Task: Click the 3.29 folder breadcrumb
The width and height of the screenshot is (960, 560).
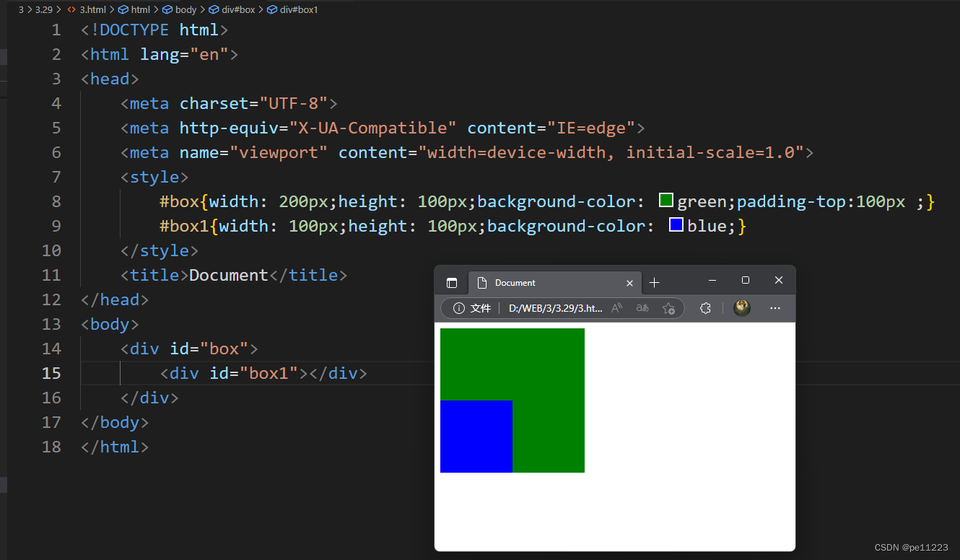Action: coord(43,10)
